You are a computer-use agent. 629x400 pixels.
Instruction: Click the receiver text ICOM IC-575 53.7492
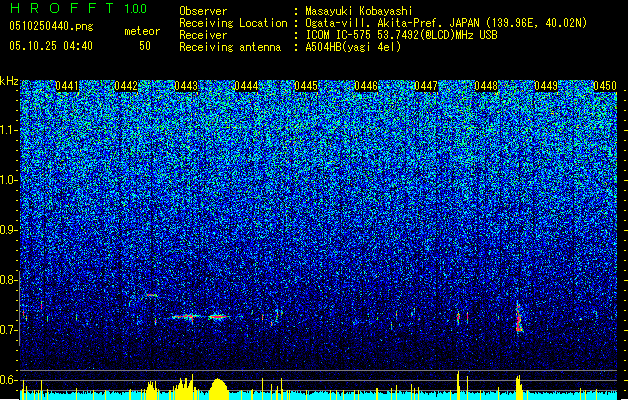pos(401,35)
